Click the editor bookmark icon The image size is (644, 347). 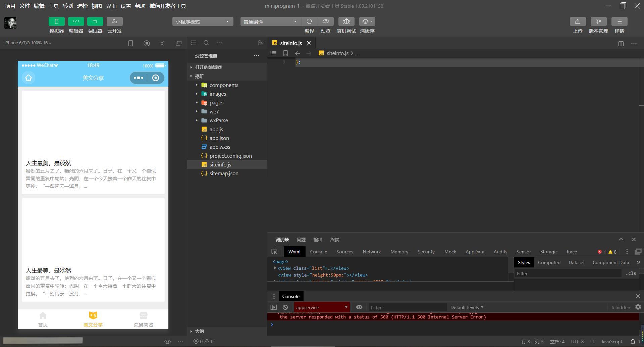285,53
